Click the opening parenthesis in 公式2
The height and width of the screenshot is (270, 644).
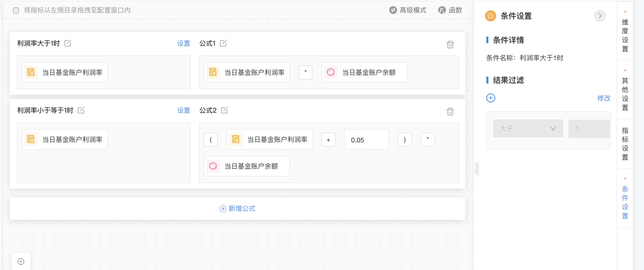coord(211,140)
